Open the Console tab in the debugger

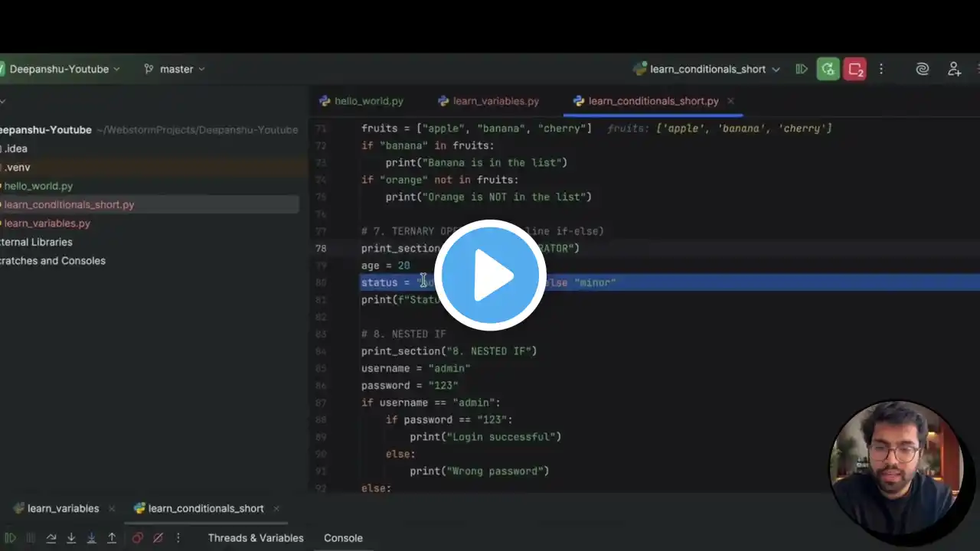point(343,538)
